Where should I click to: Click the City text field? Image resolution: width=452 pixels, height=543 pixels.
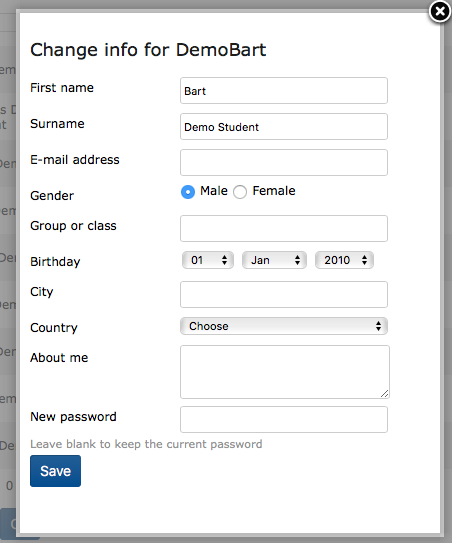click(x=284, y=295)
